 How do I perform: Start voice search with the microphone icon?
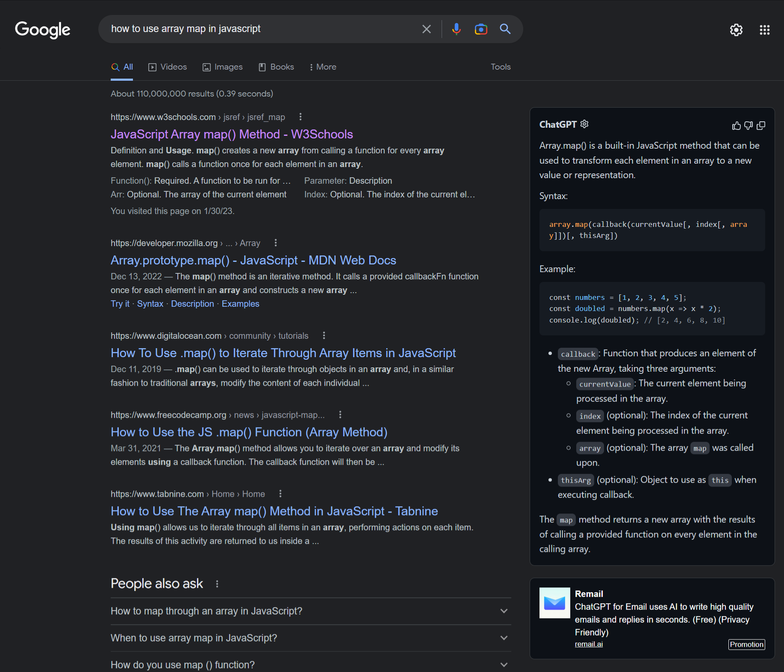click(x=456, y=29)
